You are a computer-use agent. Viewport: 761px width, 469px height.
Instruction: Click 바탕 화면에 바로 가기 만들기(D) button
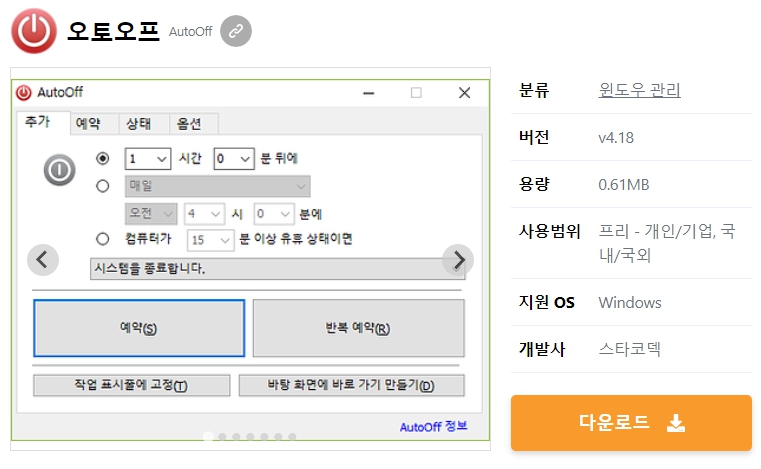351,385
